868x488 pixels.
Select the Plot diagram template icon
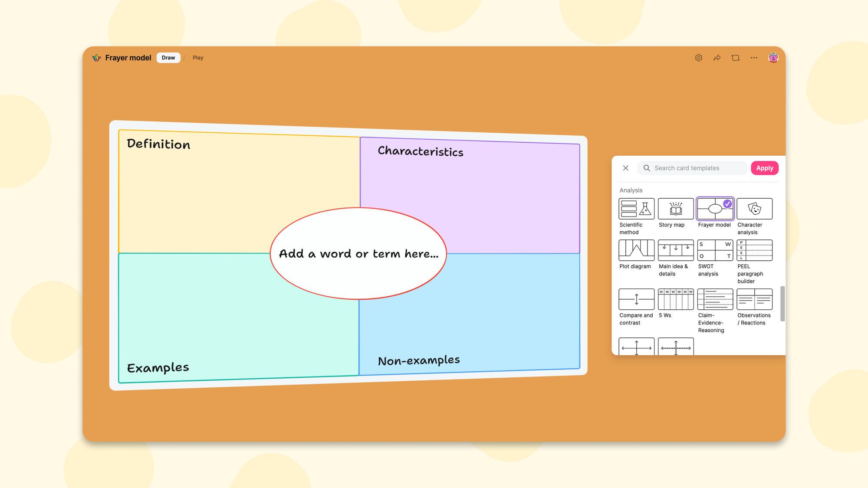[636, 250]
